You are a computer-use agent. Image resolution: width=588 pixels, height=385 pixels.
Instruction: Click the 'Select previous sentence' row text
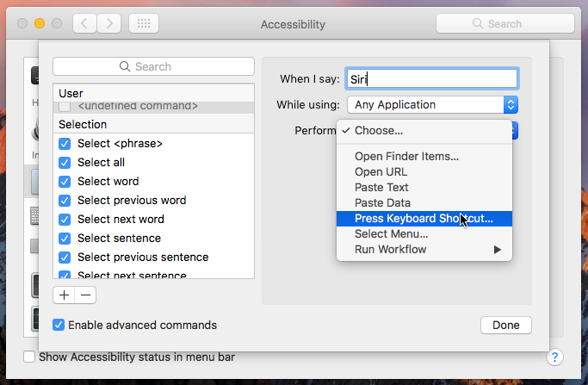(143, 257)
